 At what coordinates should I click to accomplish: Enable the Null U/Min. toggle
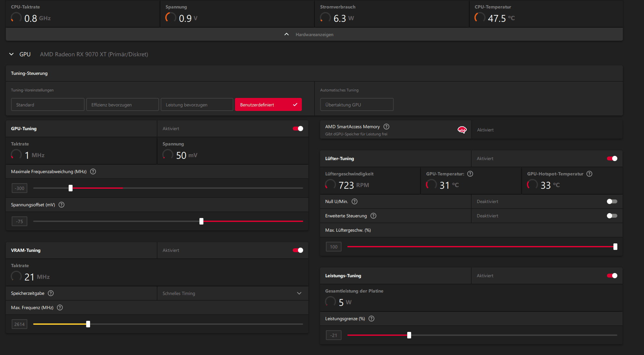point(612,201)
